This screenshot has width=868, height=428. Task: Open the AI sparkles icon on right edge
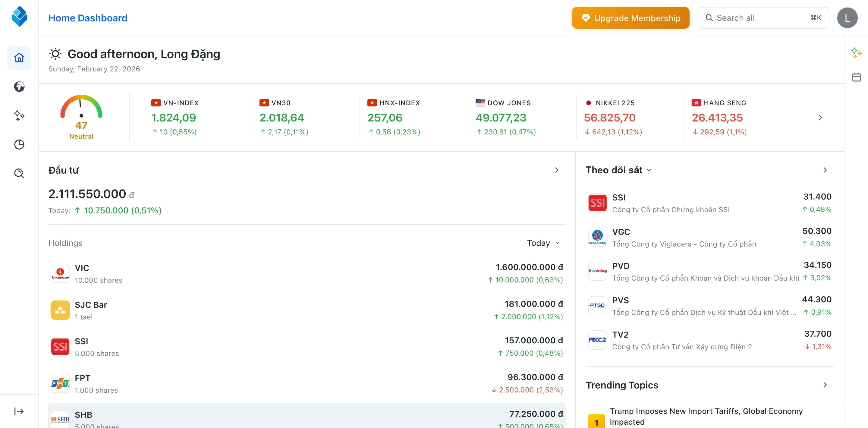point(857,53)
